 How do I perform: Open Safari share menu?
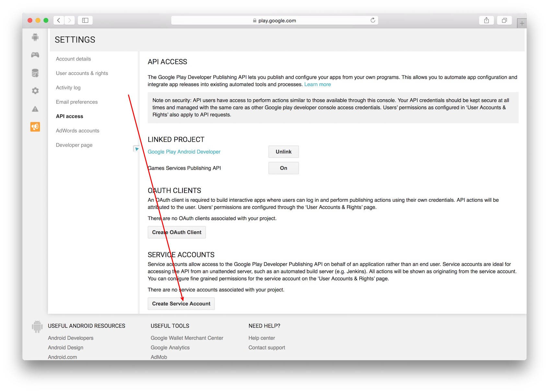click(x=486, y=20)
